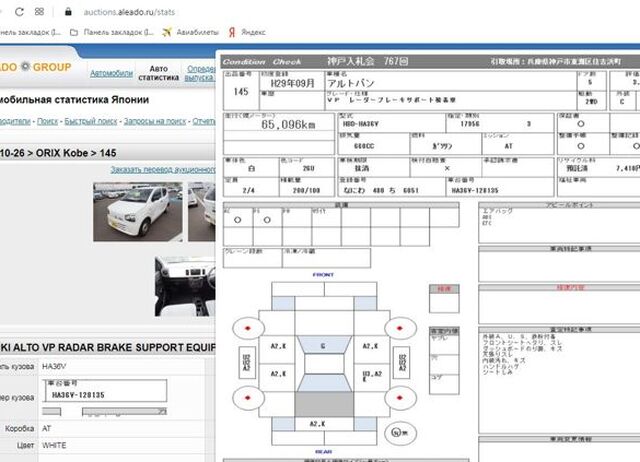Follow the Быстрый поиск link
The image size is (640, 462).
(91, 121)
